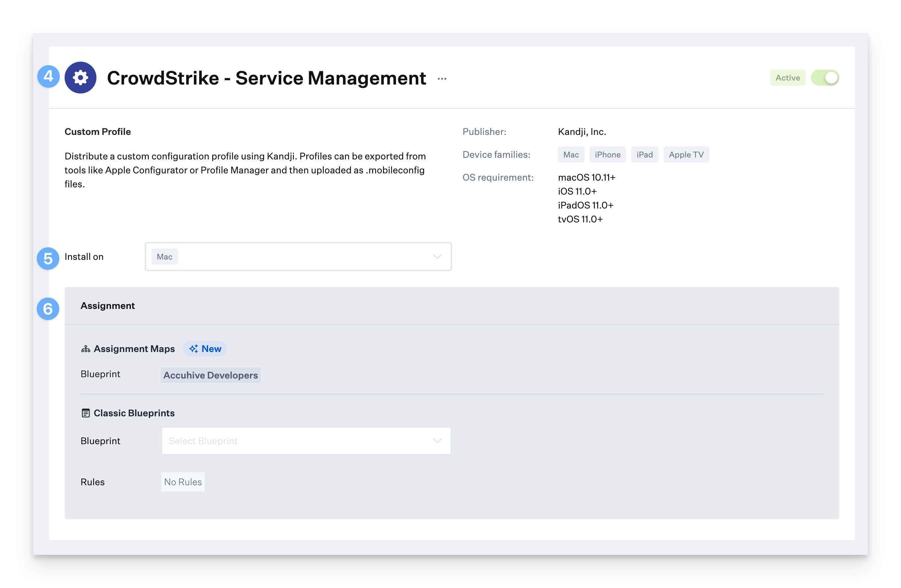Click the Select Blueprint chevron arrow
The image size is (901, 588).
coord(437,441)
